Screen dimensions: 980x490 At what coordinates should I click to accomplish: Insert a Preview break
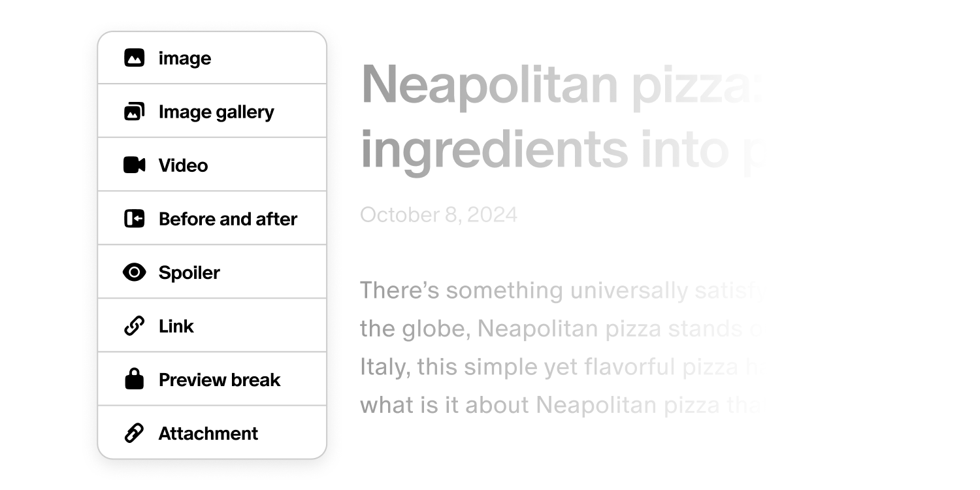point(220,380)
